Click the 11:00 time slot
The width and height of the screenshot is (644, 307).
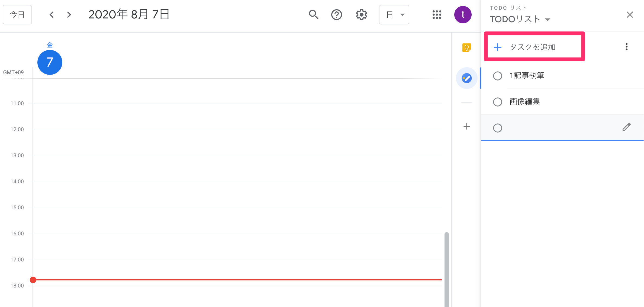click(237, 117)
